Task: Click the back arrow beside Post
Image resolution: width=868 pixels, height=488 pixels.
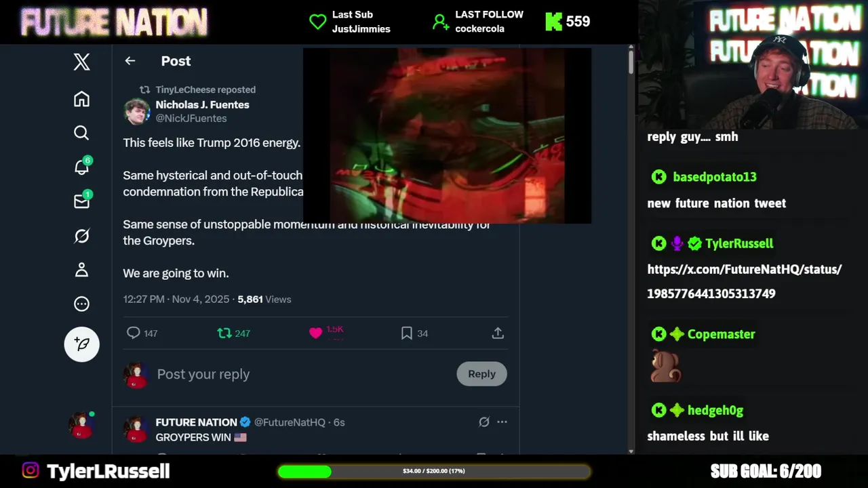Action: tap(130, 61)
